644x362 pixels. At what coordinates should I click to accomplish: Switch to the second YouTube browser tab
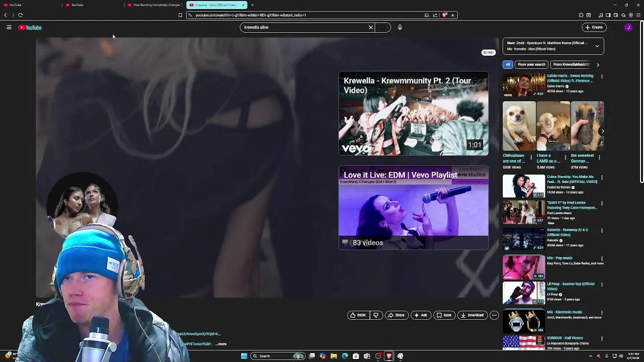click(x=93, y=5)
